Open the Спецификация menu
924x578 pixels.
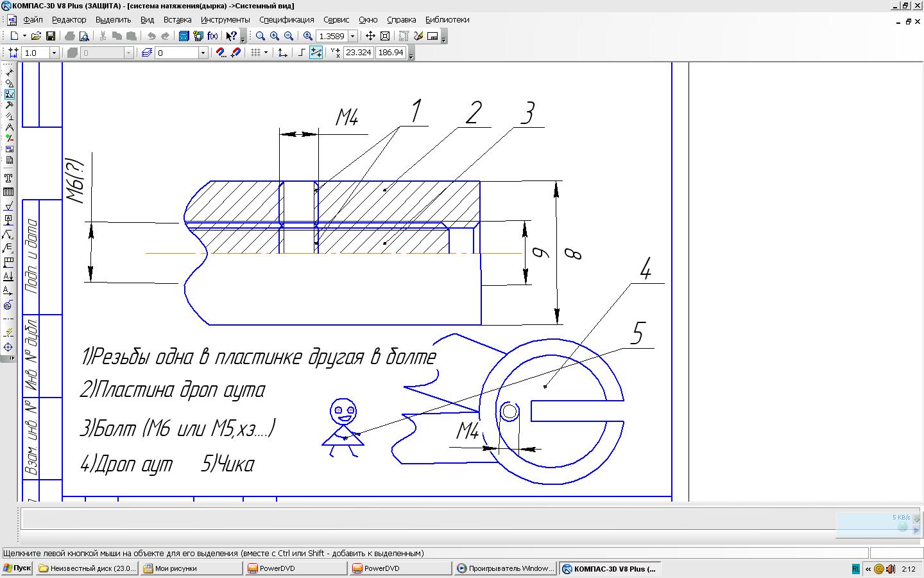click(287, 20)
